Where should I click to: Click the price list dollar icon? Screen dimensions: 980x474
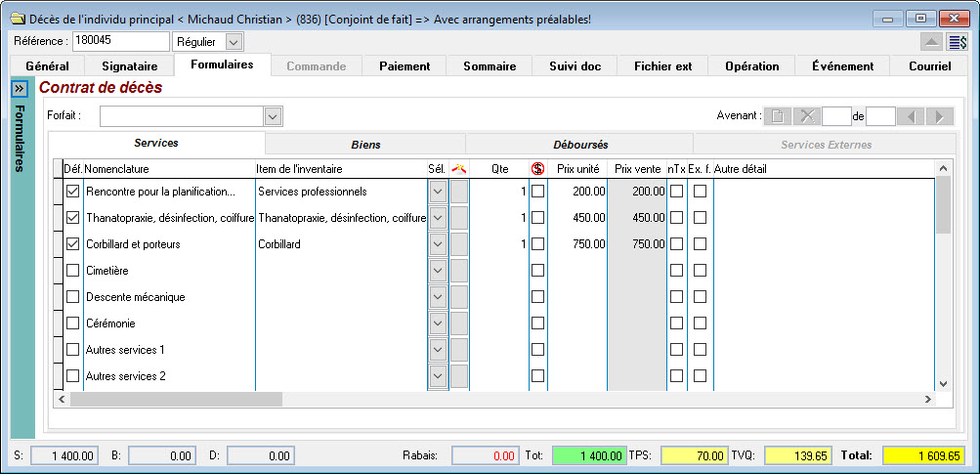958,42
